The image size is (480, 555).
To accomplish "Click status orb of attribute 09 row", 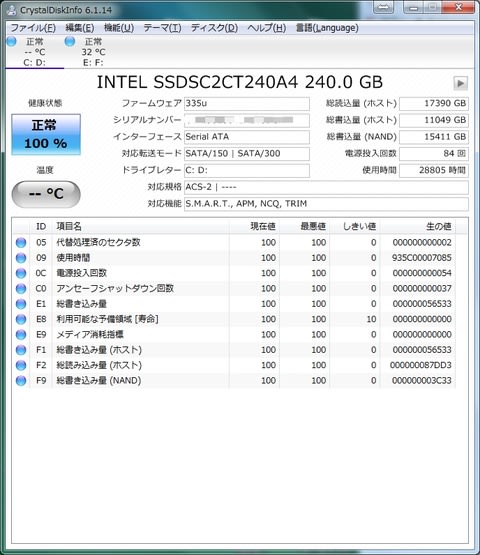I will (x=21, y=258).
